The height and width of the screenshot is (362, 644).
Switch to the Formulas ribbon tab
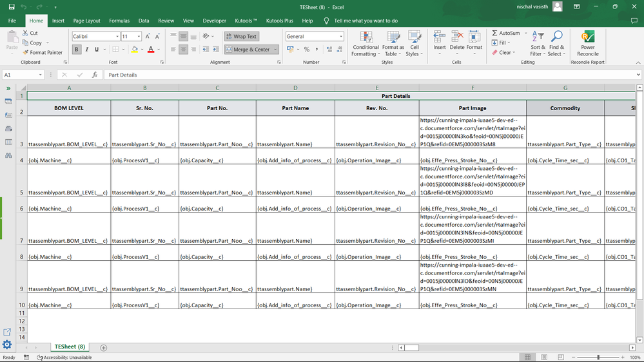[x=119, y=21]
